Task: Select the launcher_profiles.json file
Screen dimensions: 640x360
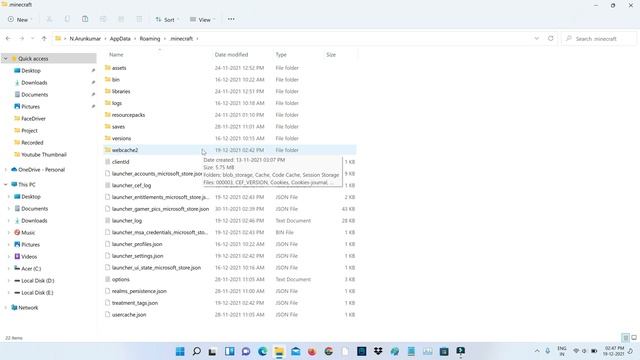Action: tap(230, 244)
